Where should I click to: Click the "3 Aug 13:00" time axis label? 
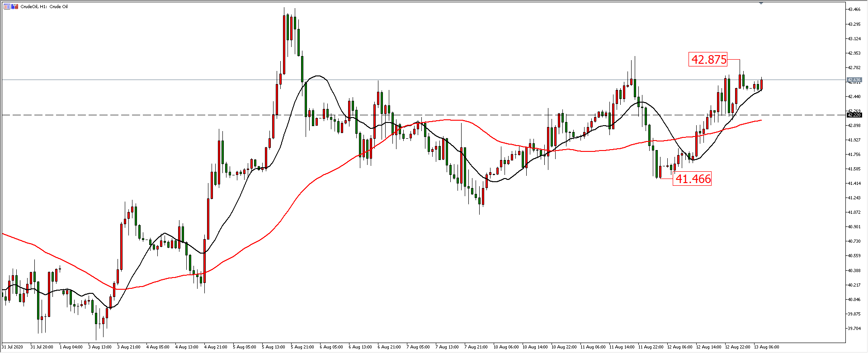click(100, 347)
